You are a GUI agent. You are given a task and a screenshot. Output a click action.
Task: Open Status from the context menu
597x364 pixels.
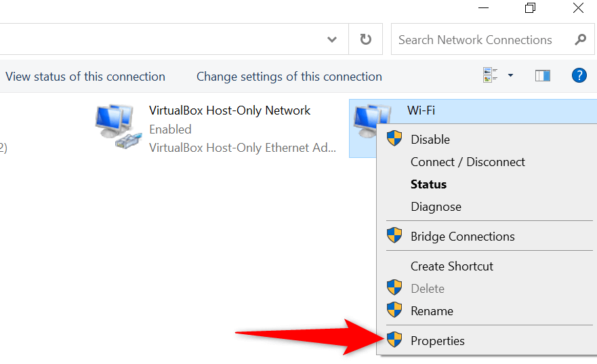(x=428, y=184)
